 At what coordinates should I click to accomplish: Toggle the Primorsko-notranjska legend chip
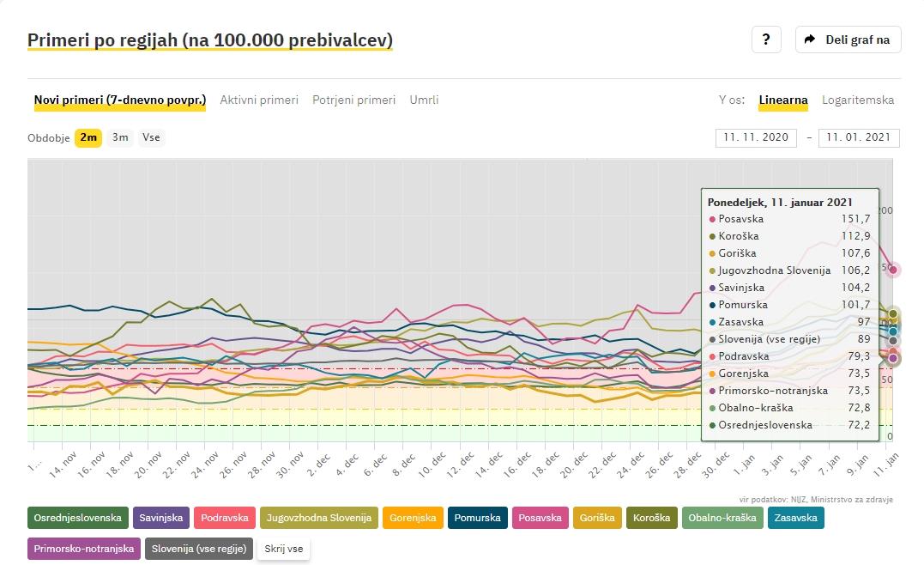pyautogui.click(x=84, y=549)
